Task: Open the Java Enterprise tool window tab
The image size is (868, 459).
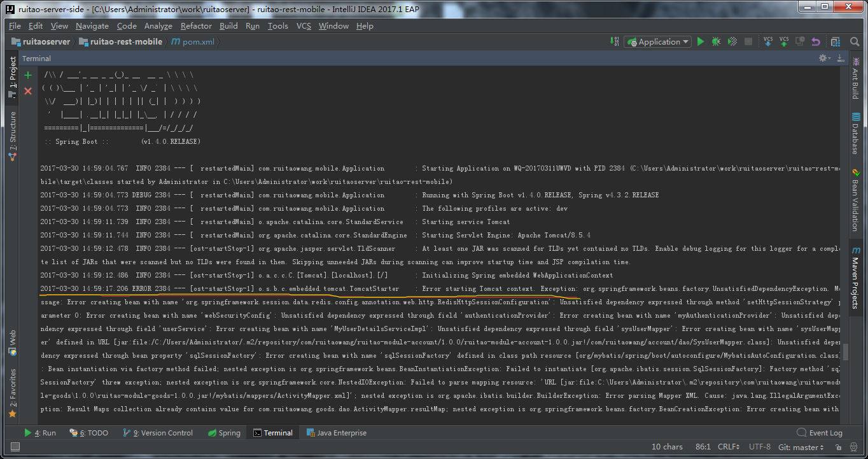Action: (337, 433)
